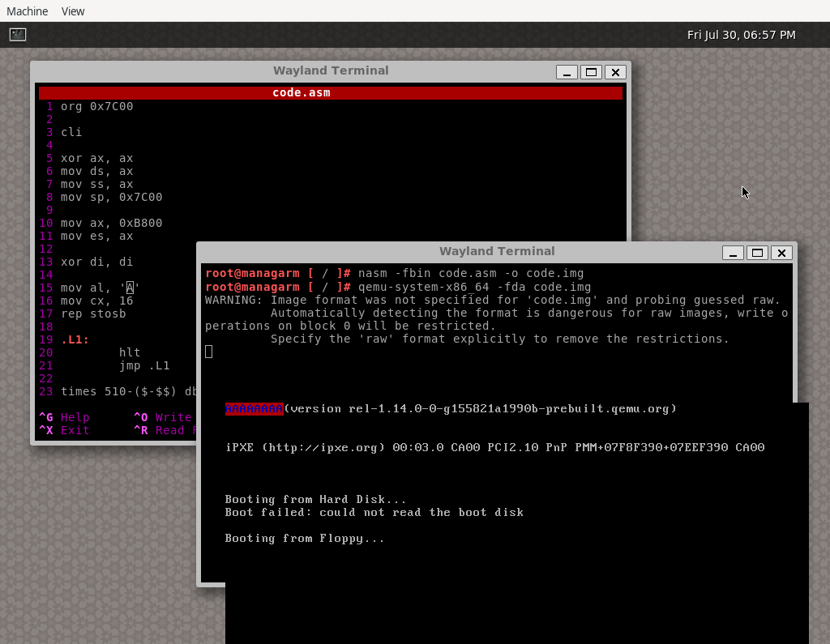Click the 'mov ds, ax' line

[97, 172]
